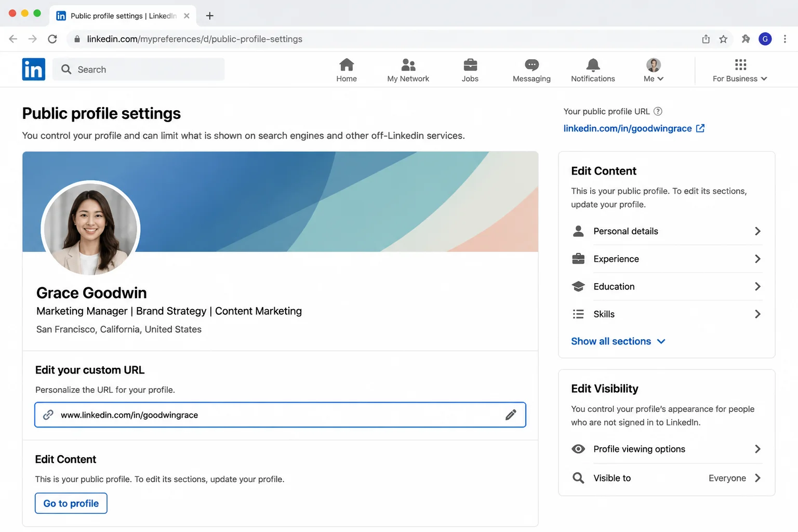Viewport: 798px width, 532px height.
Task: Click the LinkedIn logo in the header
Action: [x=34, y=69]
